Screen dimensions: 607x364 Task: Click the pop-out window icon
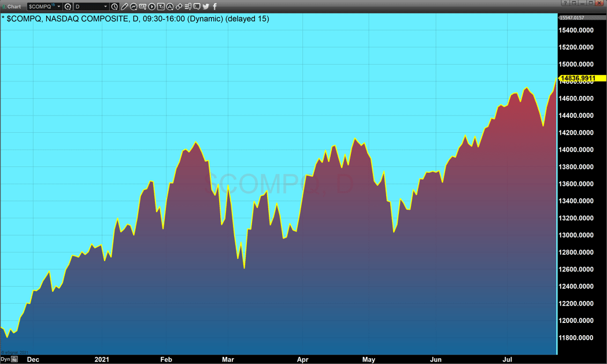(573, 3)
